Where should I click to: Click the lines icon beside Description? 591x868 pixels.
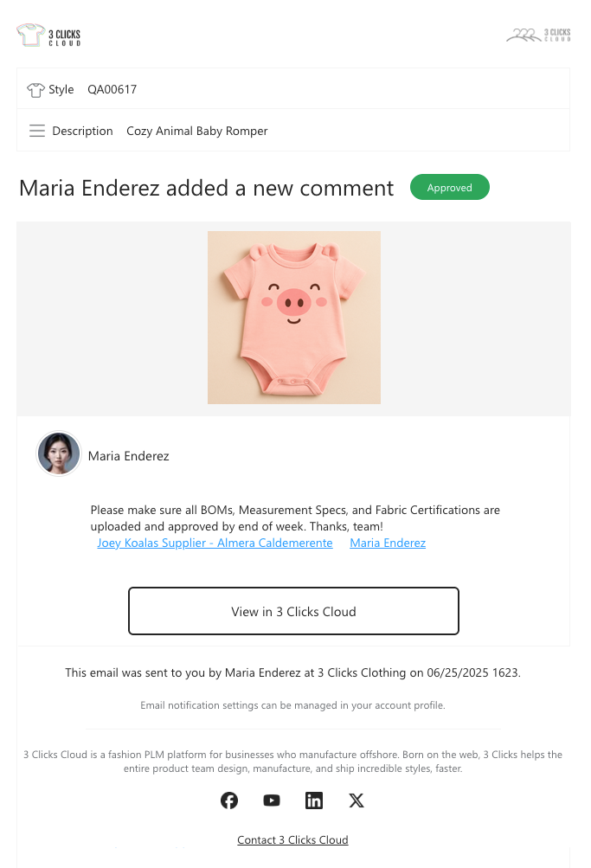click(37, 131)
